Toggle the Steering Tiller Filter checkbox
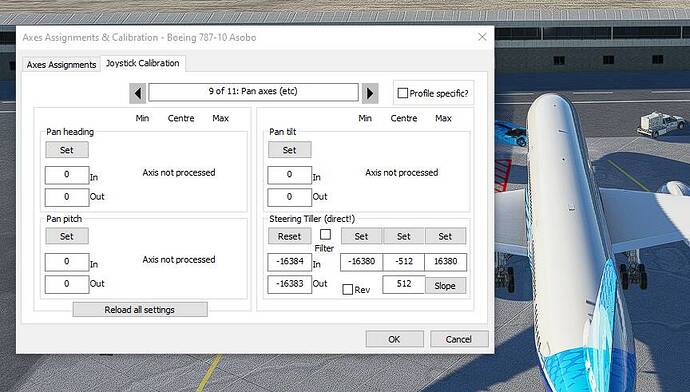Screen dimensions: 690x392 325,234
